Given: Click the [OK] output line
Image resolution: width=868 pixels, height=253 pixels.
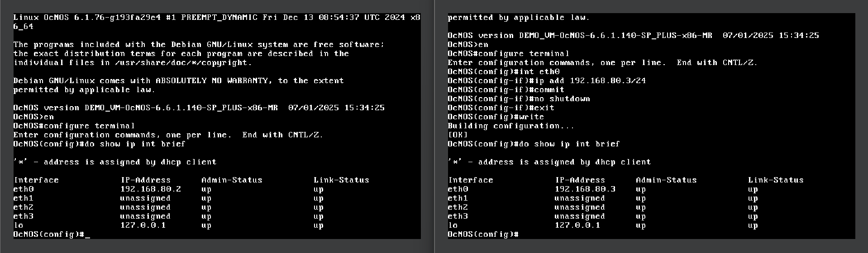Looking at the screenshot, I should tap(457, 135).
